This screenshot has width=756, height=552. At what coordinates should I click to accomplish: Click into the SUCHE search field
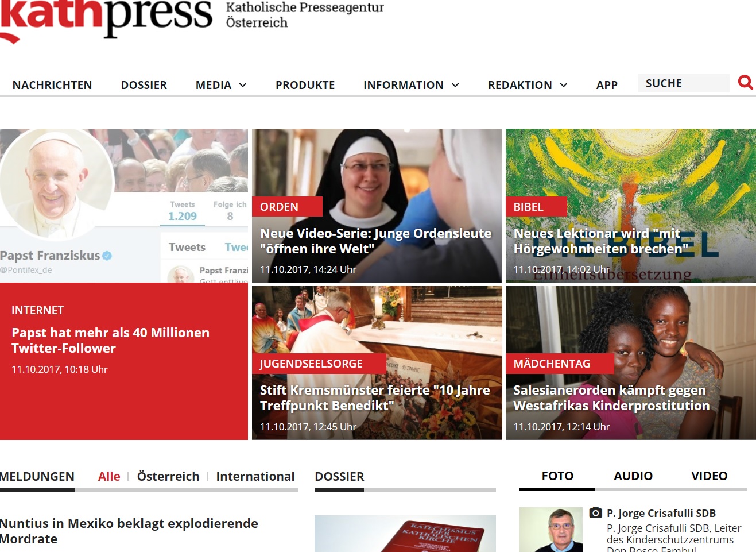pos(683,83)
